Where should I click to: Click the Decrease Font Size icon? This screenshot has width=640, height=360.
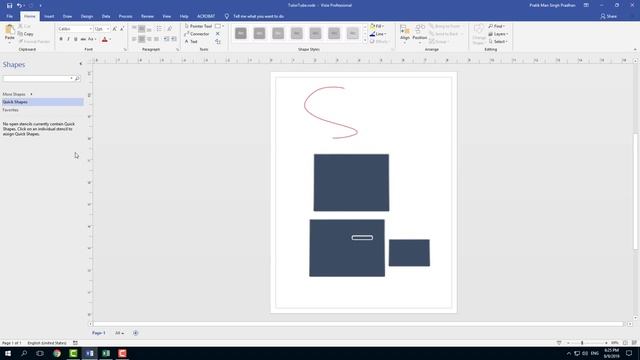[122, 29]
